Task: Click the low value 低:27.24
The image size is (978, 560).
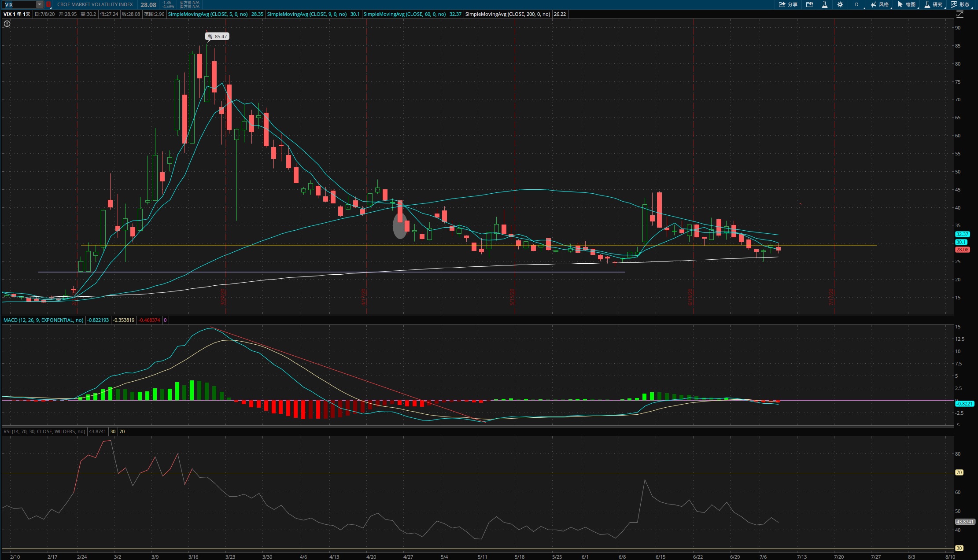Action: click(109, 14)
